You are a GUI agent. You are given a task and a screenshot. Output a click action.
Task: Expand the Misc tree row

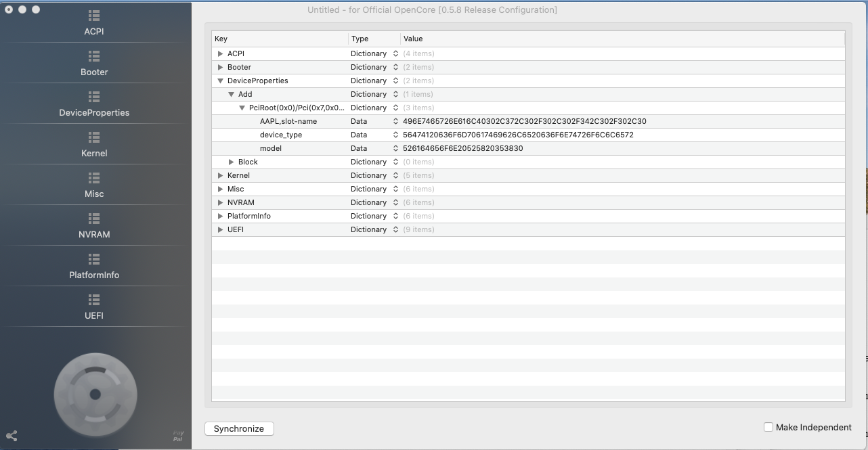(x=220, y=189)
